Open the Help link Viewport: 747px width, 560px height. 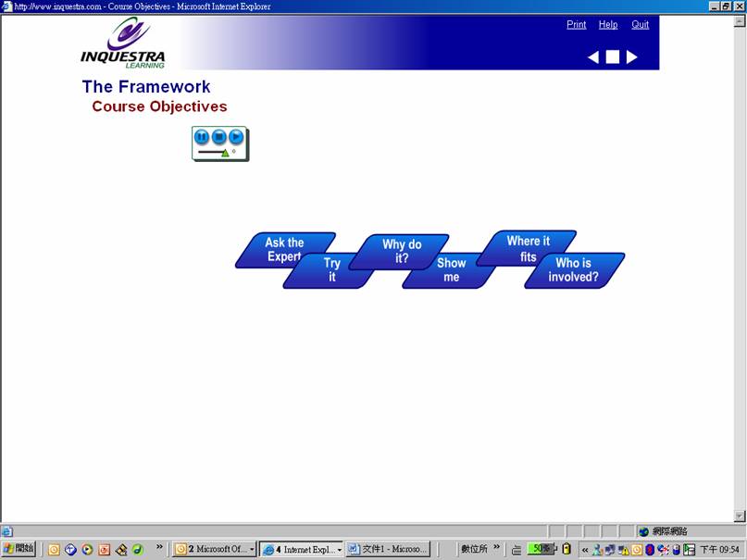pyautogui.click(x=608, y=25)
